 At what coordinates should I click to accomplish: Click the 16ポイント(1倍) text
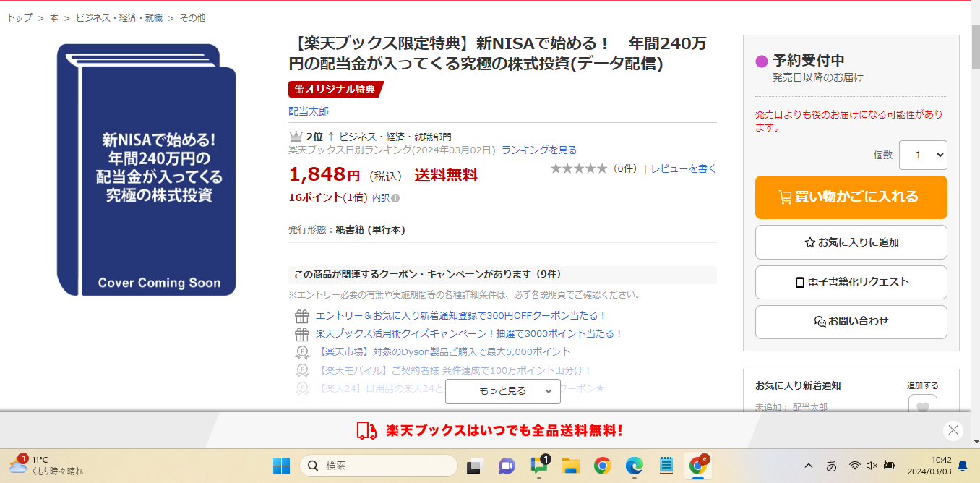(328, 197)
